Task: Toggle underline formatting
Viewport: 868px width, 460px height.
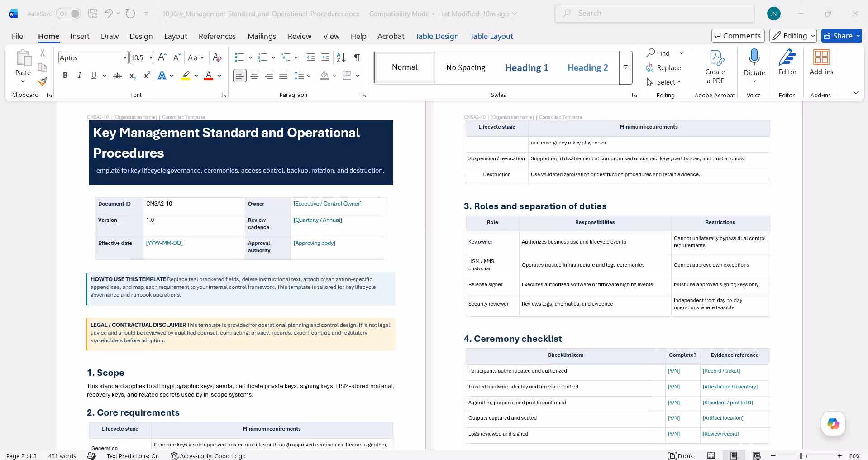Action: click(x=94, y=76)
